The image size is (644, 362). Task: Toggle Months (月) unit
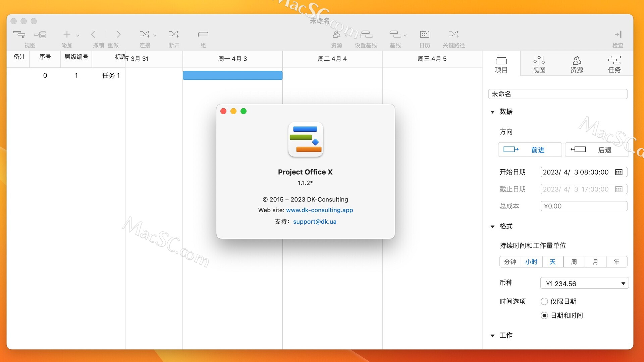click(595, 262)
